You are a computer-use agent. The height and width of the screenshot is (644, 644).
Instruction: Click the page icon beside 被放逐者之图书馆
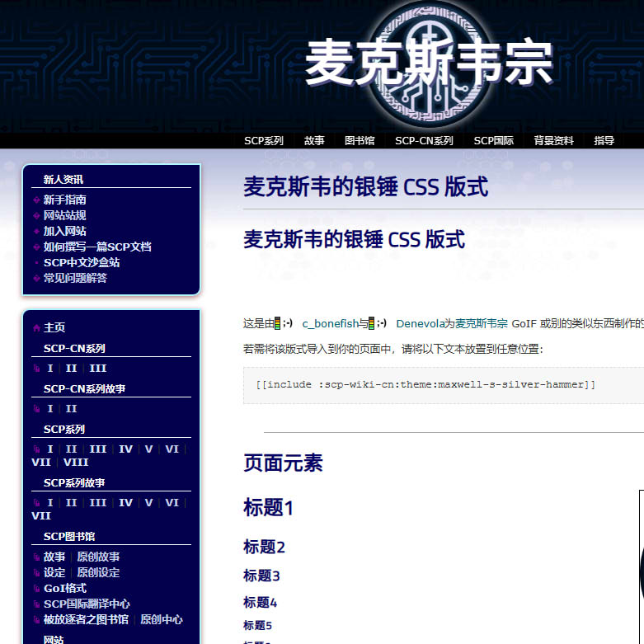36,620
